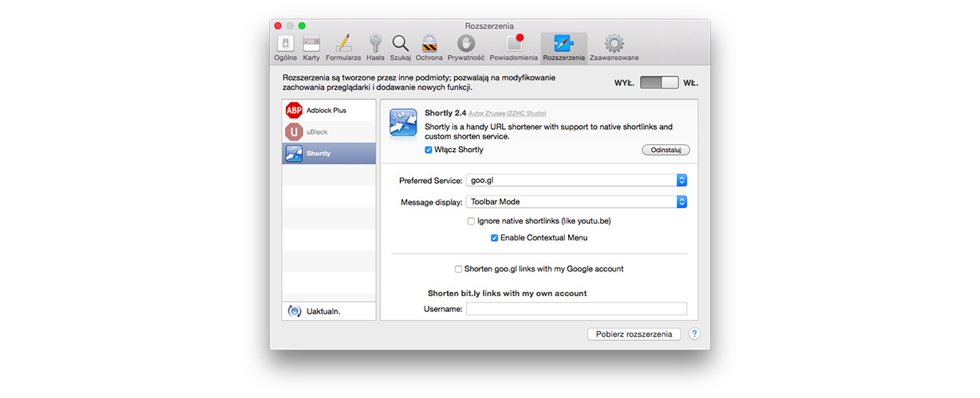Select uBlock in the extensions list

click(x=329, y=132)
